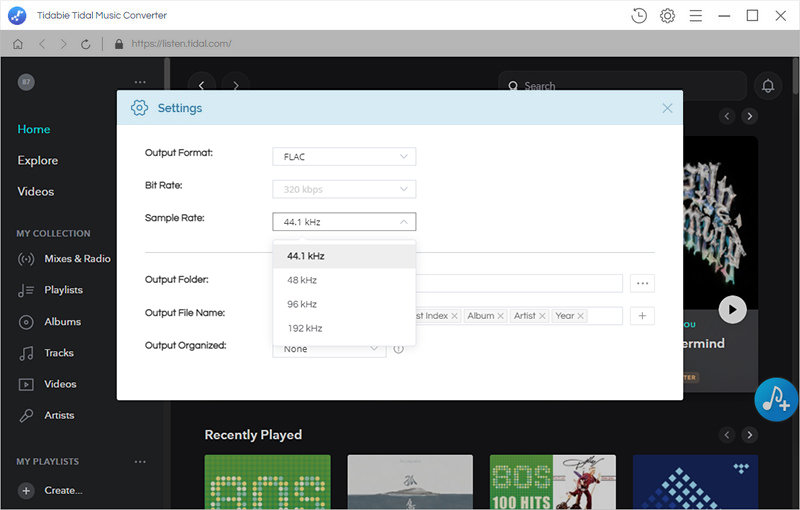Screen dimensions: 800x510
Task: Click Tidal page back chevron
Action: 202,85
